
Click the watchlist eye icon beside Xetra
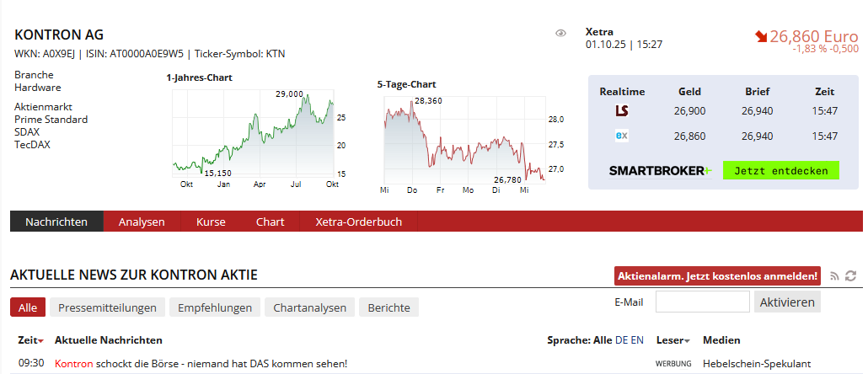[560, 33]
